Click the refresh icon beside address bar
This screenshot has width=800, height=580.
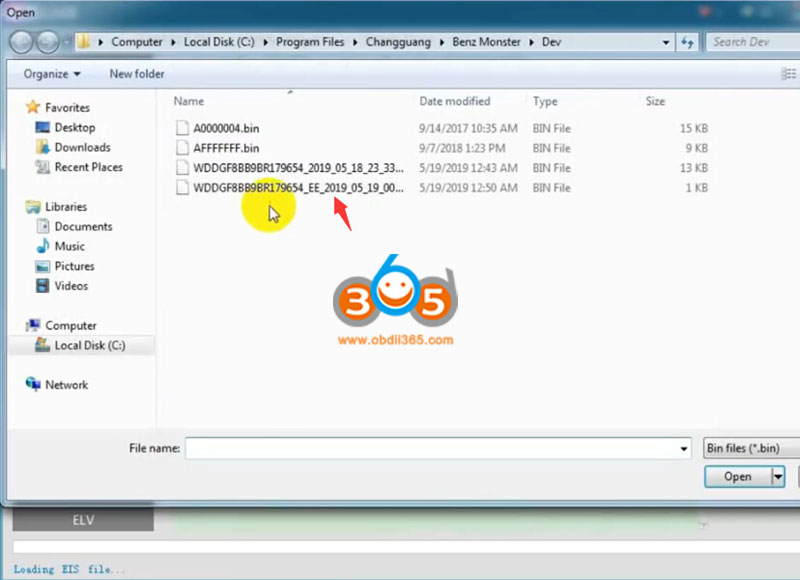coord(688,43)
